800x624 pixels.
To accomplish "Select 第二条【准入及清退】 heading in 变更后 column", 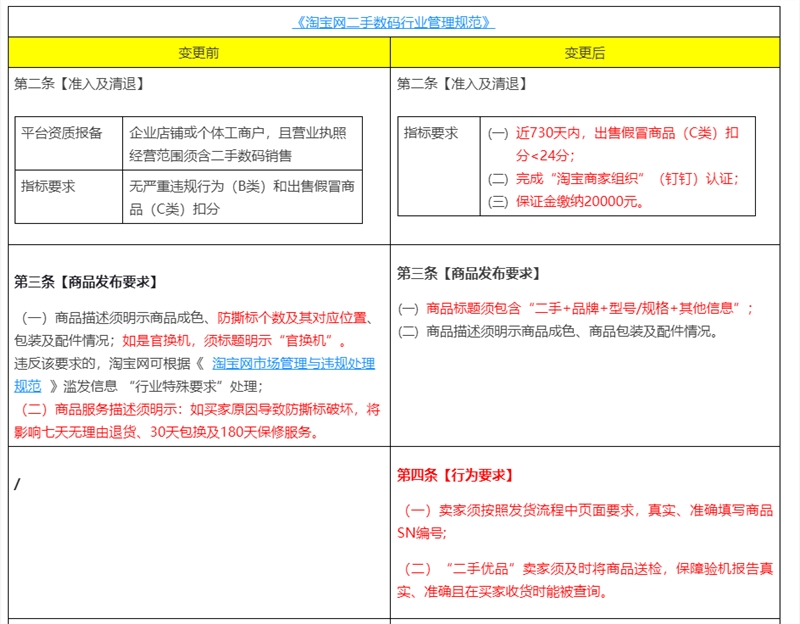I will [x=462, y=84].
